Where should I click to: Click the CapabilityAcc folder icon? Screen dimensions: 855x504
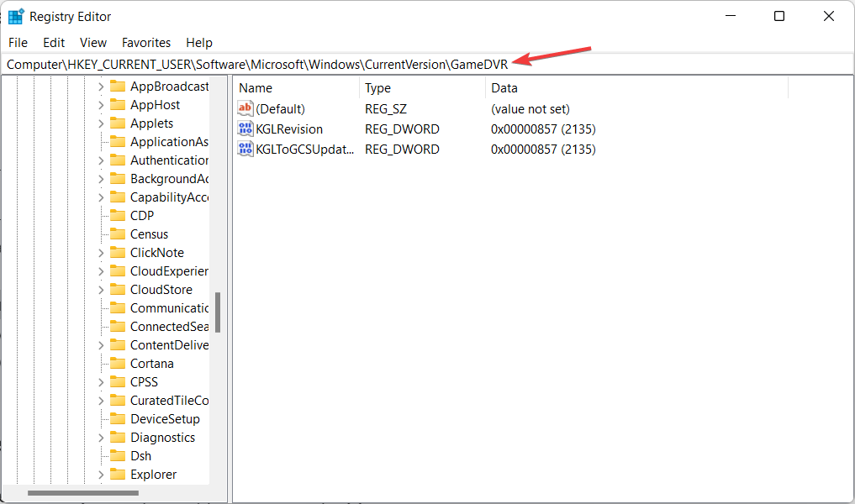click(x=117, y=197)
